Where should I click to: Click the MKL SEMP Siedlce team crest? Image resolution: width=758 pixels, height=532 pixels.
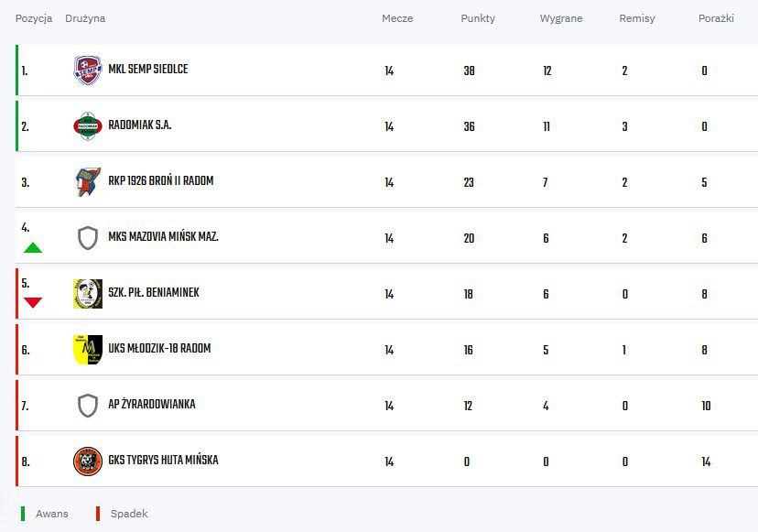[88, 71]
